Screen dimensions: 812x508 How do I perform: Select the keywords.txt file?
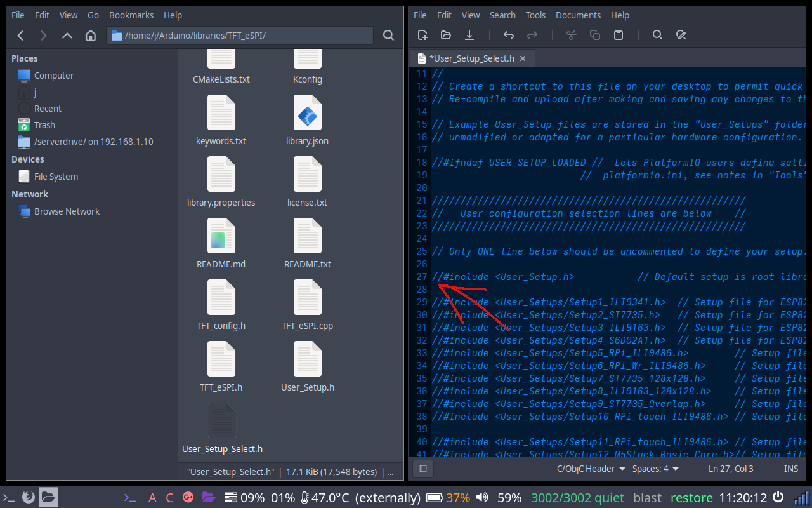221,120
